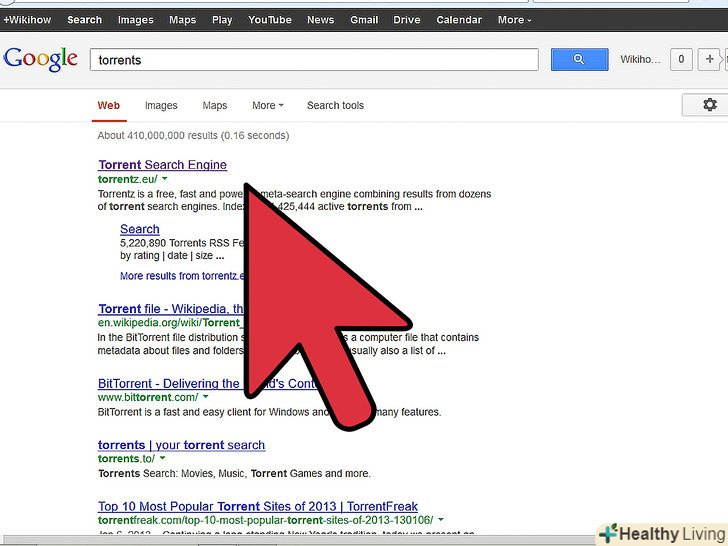Expand the arrow next to torrentfreak.com URL
728x546 pixels.
[441, 520]
